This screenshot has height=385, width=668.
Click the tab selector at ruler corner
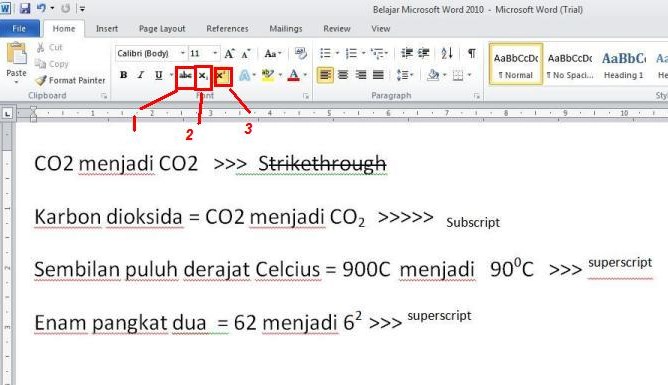[8, 113]
